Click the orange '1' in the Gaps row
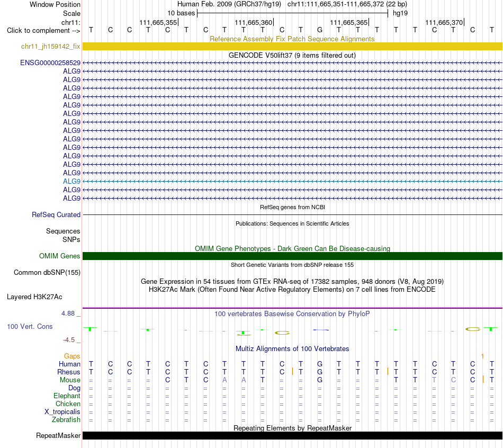 click(482, 356)
